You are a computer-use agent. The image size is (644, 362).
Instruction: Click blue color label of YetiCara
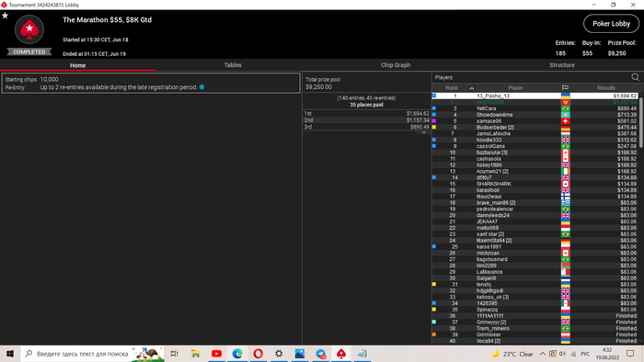433,108
